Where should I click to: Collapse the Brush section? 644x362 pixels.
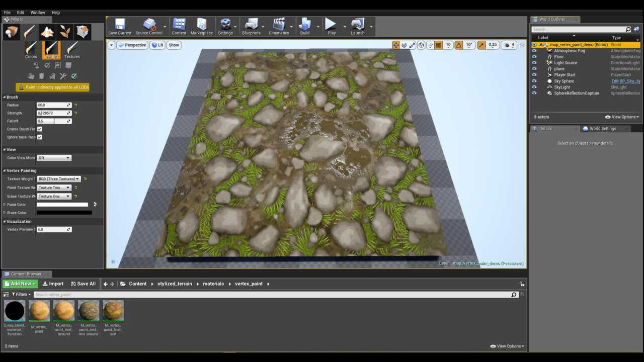[x=5, y=97]
